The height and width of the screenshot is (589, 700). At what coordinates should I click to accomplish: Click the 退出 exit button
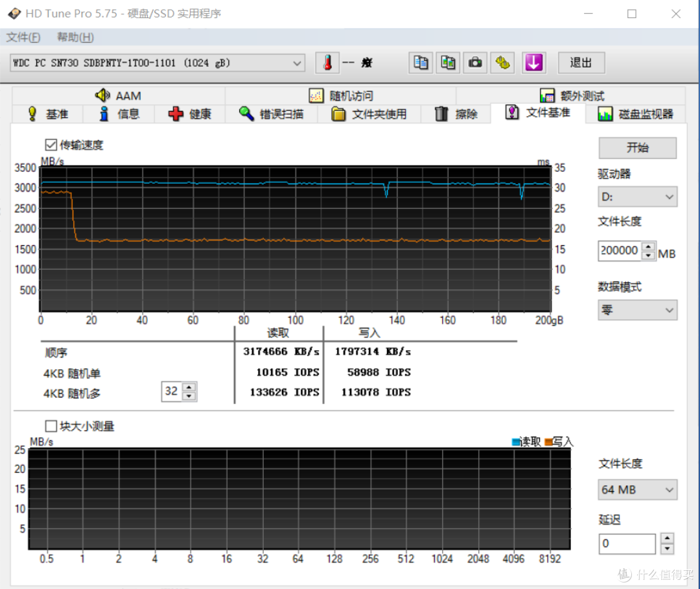(x=581, y=63)
